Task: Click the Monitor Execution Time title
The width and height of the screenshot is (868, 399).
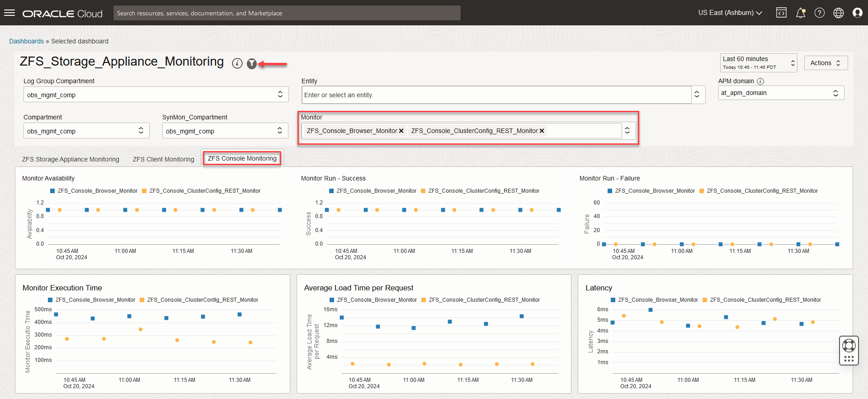Action: pyautogui.click(x=62, y=288)
